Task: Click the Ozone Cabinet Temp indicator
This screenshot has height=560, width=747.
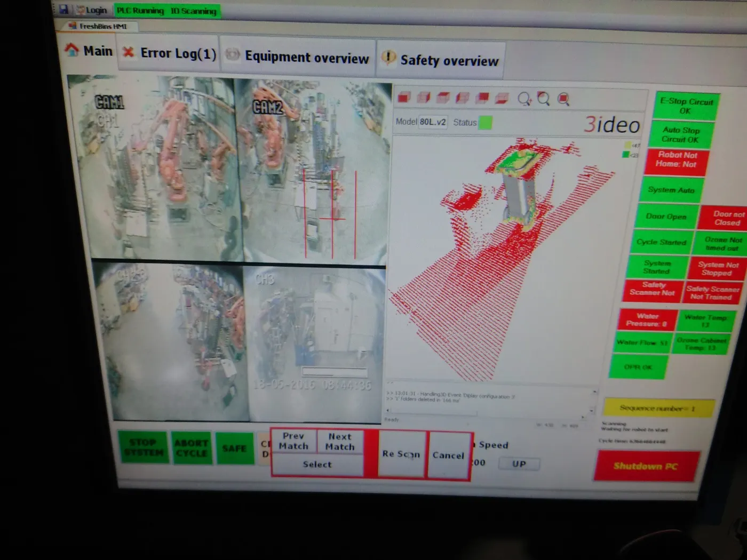Action: tap(700, 344)
